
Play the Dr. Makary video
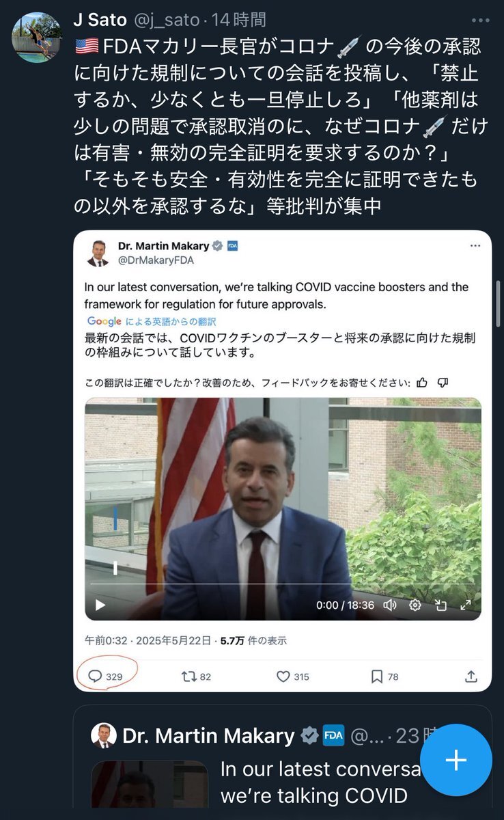100,605
